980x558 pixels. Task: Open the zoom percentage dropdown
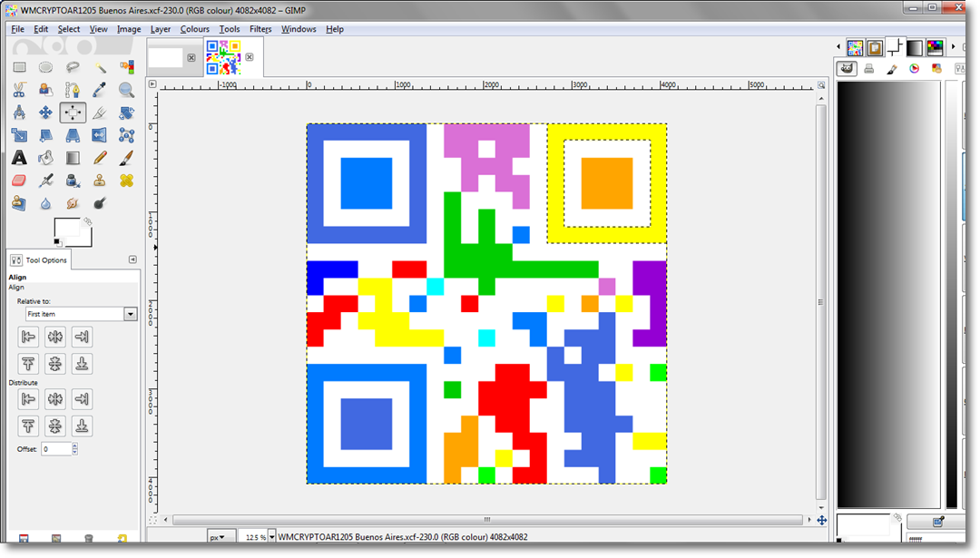272,537
